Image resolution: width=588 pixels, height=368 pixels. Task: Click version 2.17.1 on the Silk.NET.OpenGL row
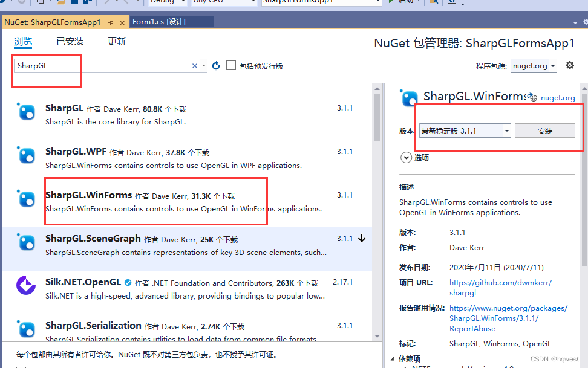click(343, 282)
